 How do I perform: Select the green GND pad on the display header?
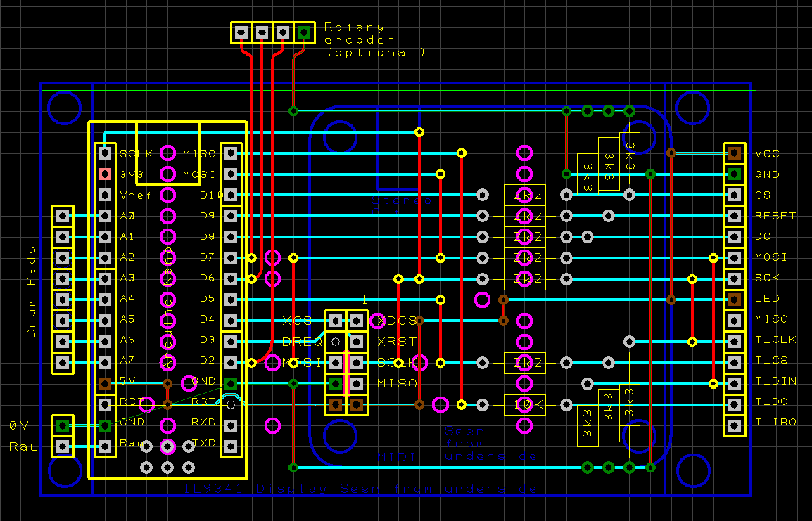tap(735, 174)
